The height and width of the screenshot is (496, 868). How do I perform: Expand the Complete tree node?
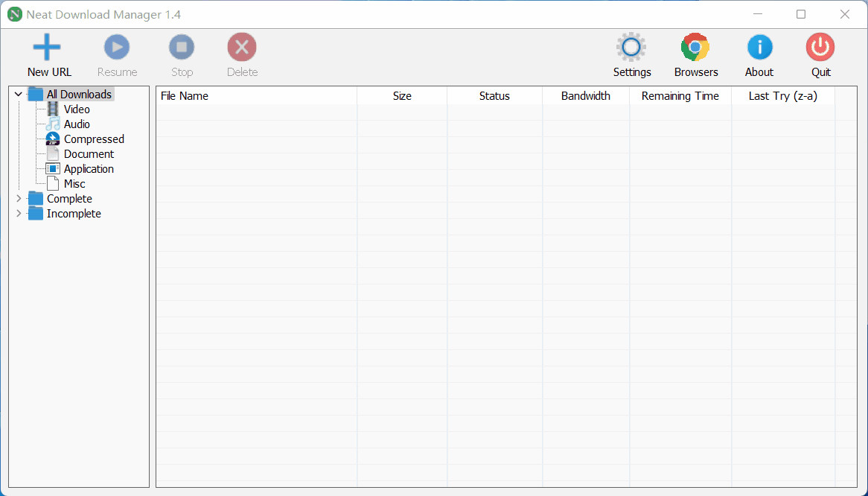(19, 198)
